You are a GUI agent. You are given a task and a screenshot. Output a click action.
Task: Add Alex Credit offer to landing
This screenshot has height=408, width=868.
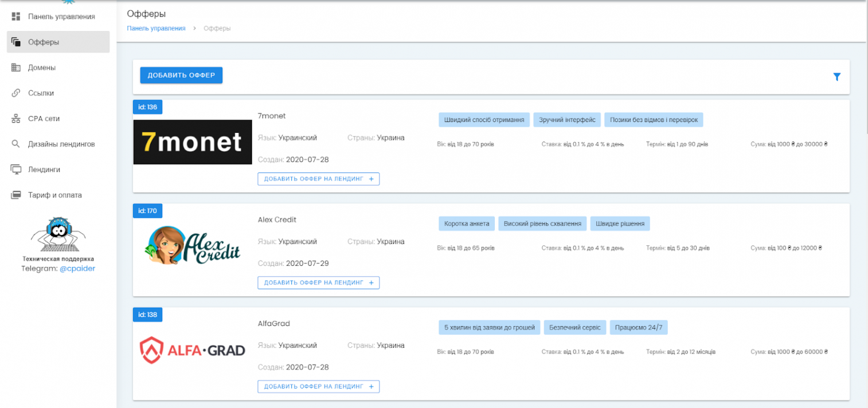point(318,283)
